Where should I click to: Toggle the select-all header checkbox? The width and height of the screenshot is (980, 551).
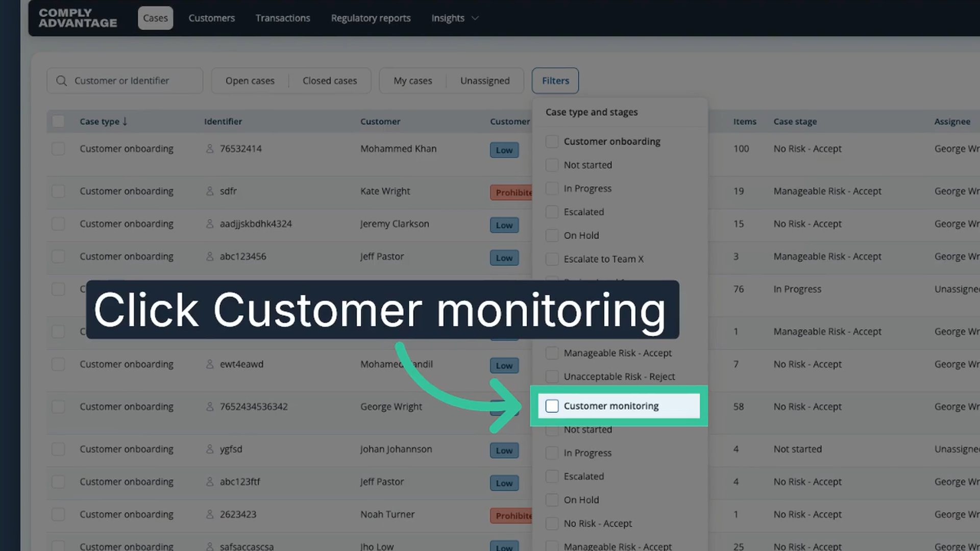pos(58,121)
